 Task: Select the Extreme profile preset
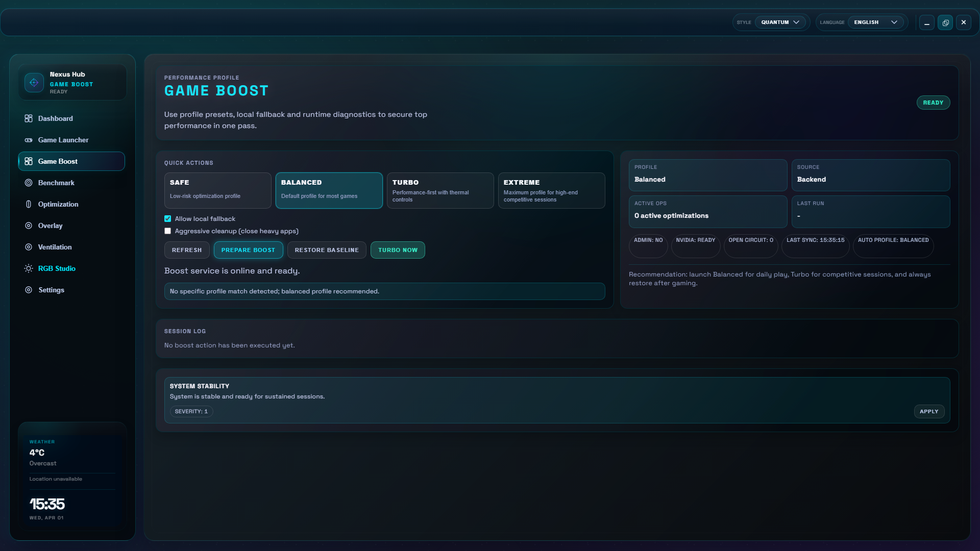(551, 190)
